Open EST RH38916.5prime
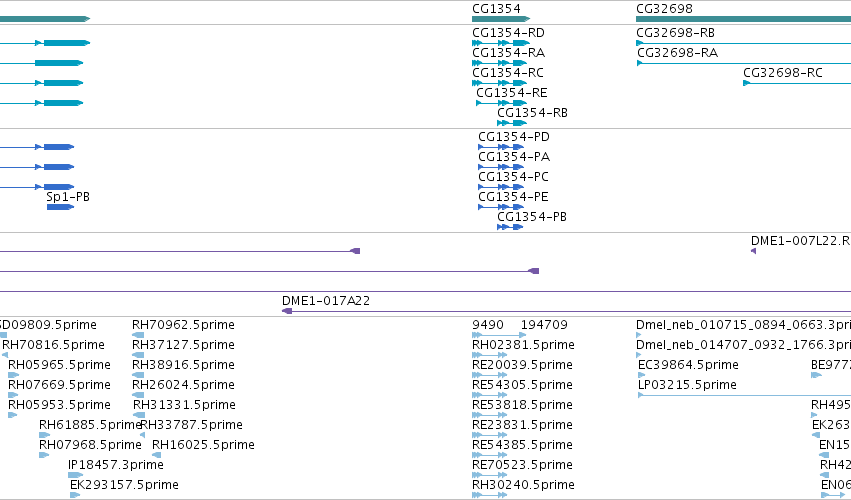This screenshot has height=500, width=851. coord(183,365)
